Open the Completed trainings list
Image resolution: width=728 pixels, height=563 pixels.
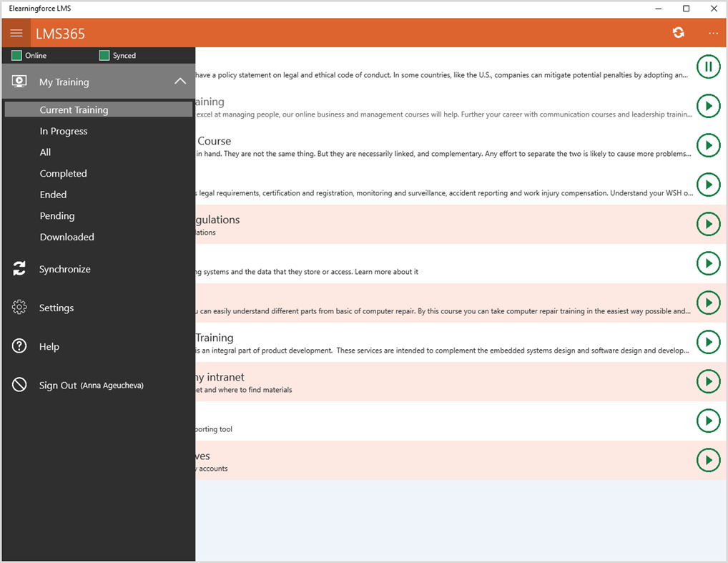coord(63,173)
